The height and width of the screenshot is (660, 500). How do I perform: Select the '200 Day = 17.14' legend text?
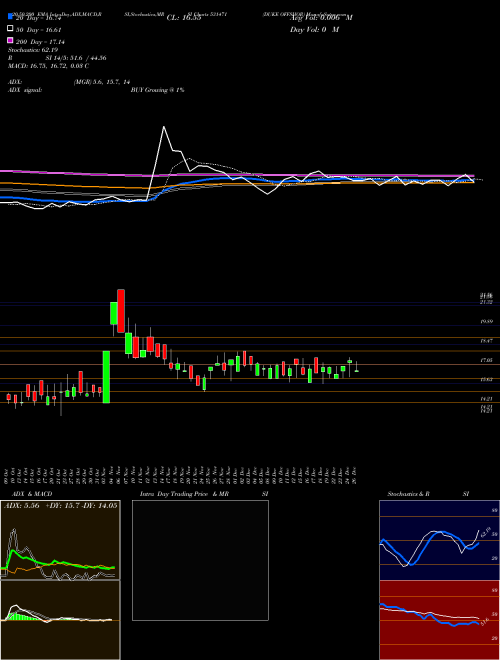(40, 42)
